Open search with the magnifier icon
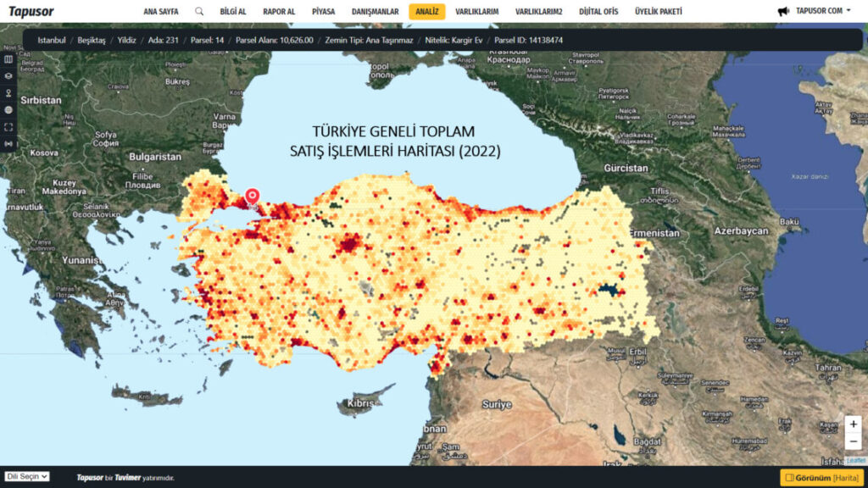This screenshot has height=488, width=868. coord(199,11)
